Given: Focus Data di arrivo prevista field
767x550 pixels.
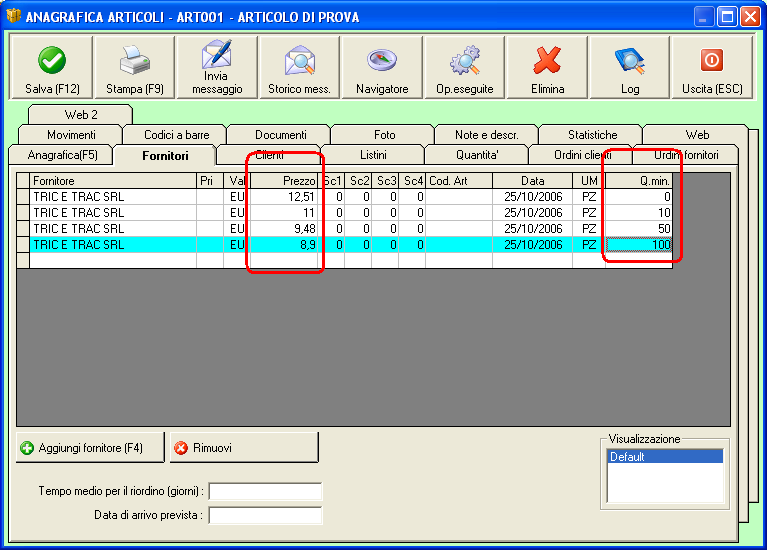Looking at the screenshot, I should tap(265, 515).
